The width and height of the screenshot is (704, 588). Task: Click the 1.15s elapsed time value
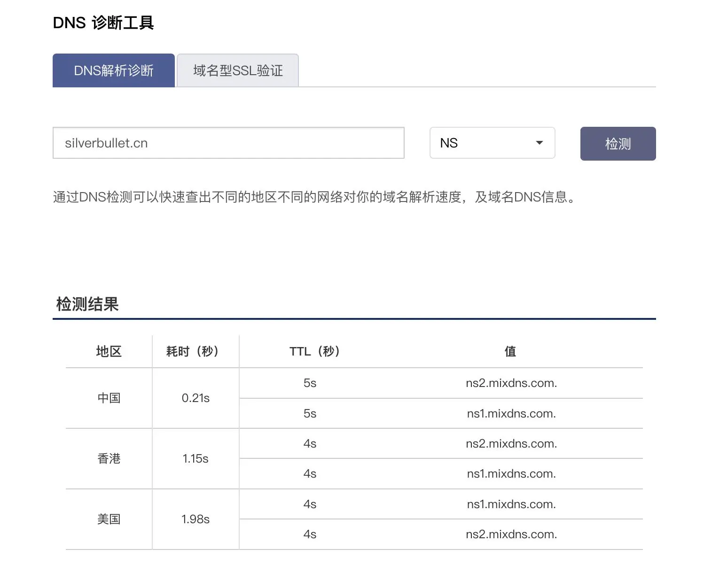(x=196, y=458)
